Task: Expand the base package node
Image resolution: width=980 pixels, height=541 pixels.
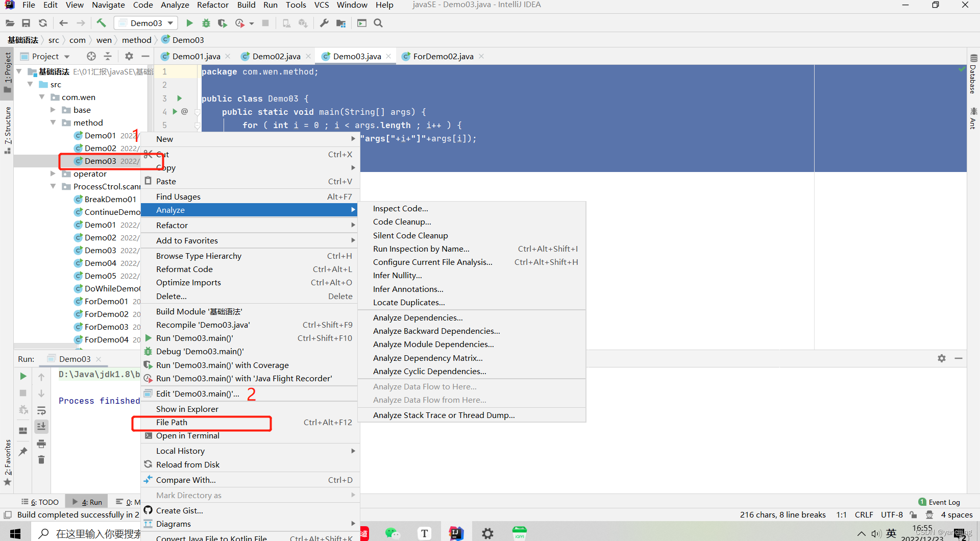Action: [53, 110]
